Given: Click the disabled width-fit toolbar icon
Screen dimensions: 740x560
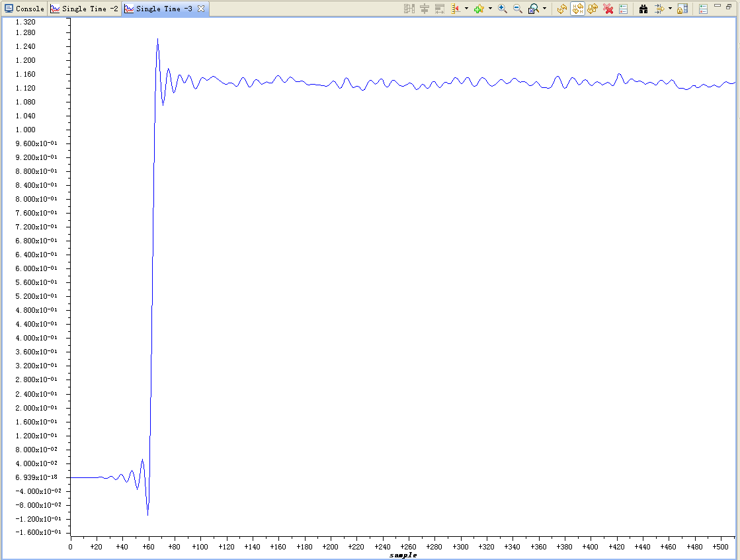Looking at the screenshot, I should click(x=440, y=9).
